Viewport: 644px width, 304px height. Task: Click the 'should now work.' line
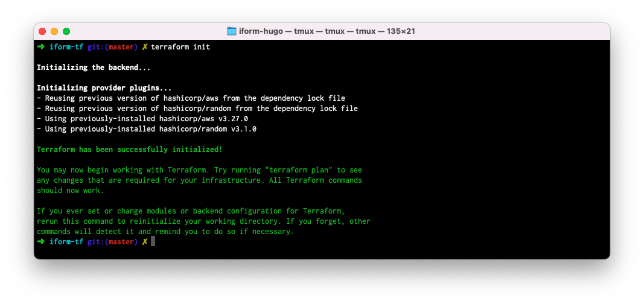click(71, 191)
